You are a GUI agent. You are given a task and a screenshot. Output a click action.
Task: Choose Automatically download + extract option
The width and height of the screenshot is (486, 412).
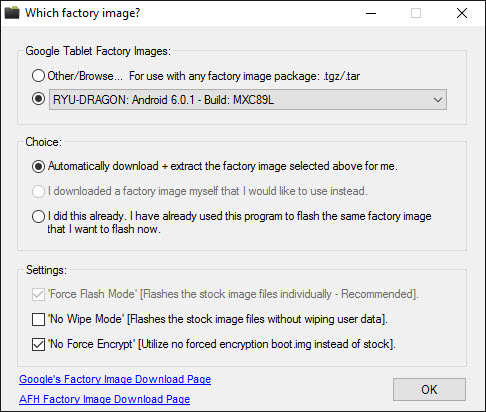point(38,166)
